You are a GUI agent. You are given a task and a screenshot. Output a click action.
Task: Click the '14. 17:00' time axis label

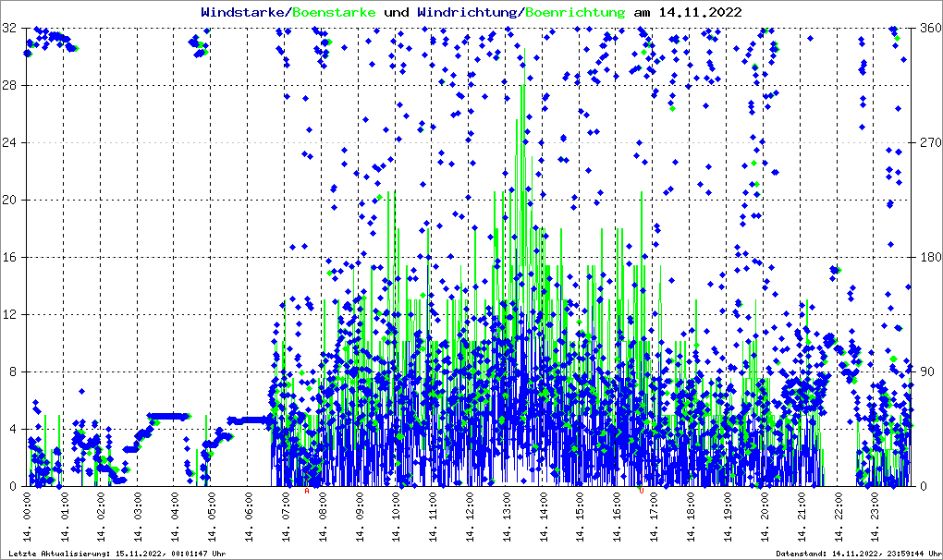point(654,517)
